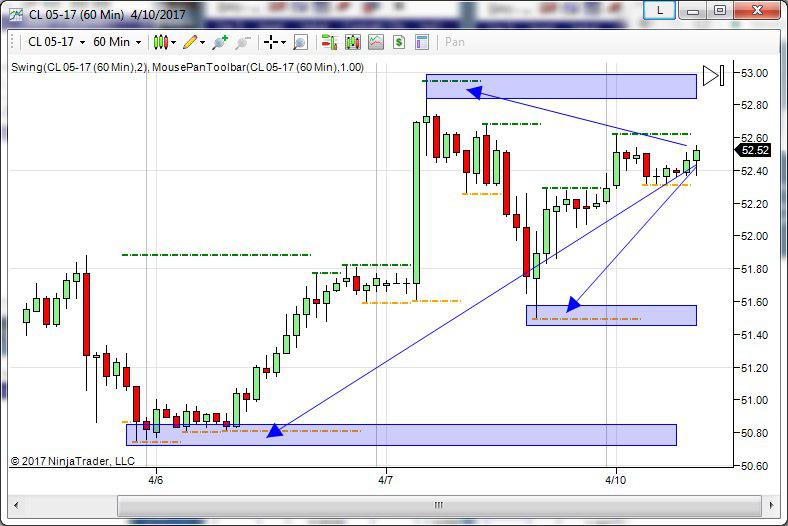The image size is (788, 526).
Task: Click the 52.52 current price marker
Action: click(752, 150)
